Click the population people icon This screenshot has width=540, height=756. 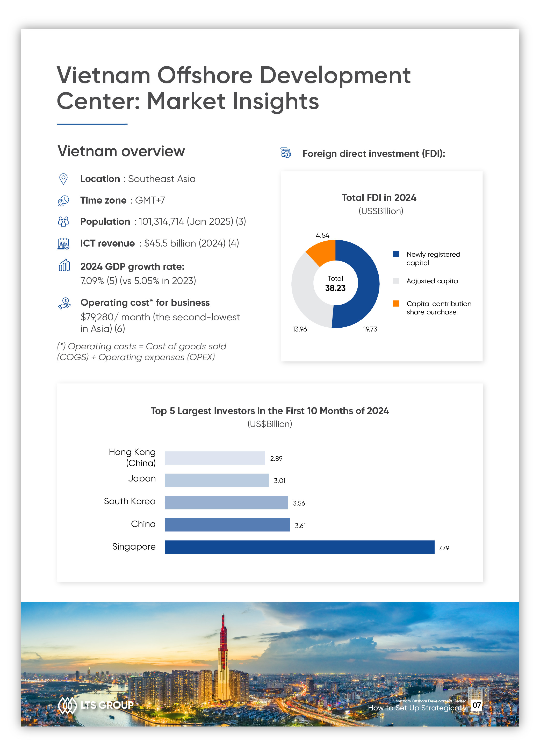(63, 221)
